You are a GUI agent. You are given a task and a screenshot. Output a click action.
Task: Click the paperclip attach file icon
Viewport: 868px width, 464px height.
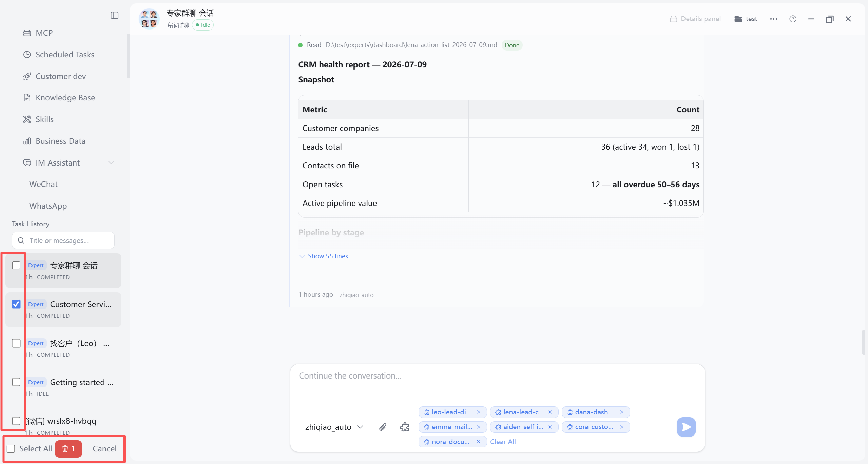coord(383,427)
